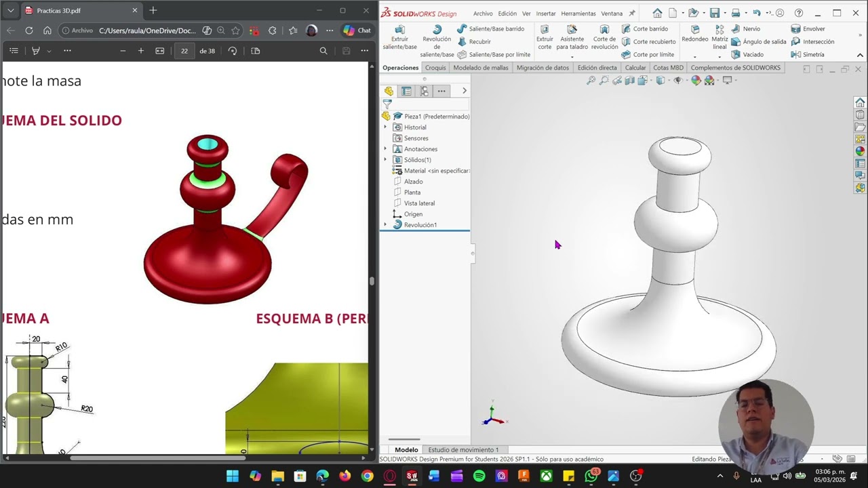Open the PropertyManager tab icon
Image resolution: width=868 pixels, height=488 pixels.
coord(406,91)
